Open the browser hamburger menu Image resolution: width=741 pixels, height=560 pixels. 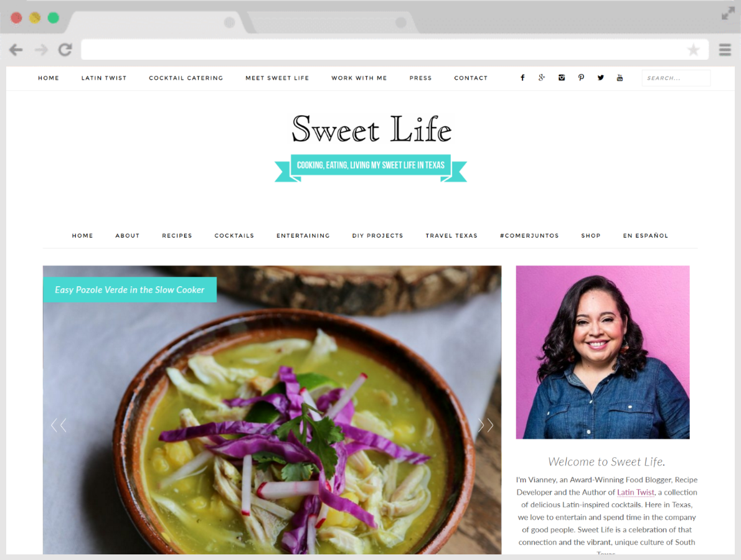(x=725, y=50)
